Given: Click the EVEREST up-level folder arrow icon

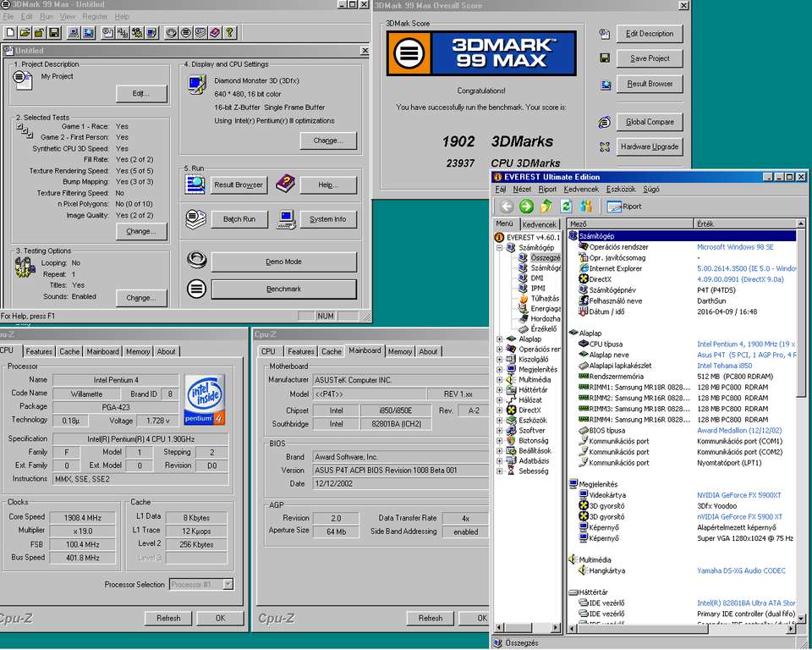Looking at the screenshot, I should click(x=546, y=207).
